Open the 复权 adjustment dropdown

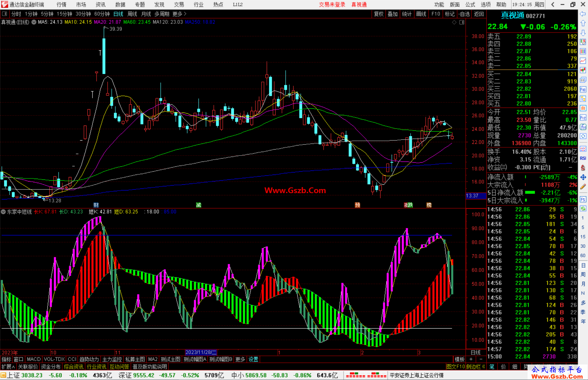379,14
